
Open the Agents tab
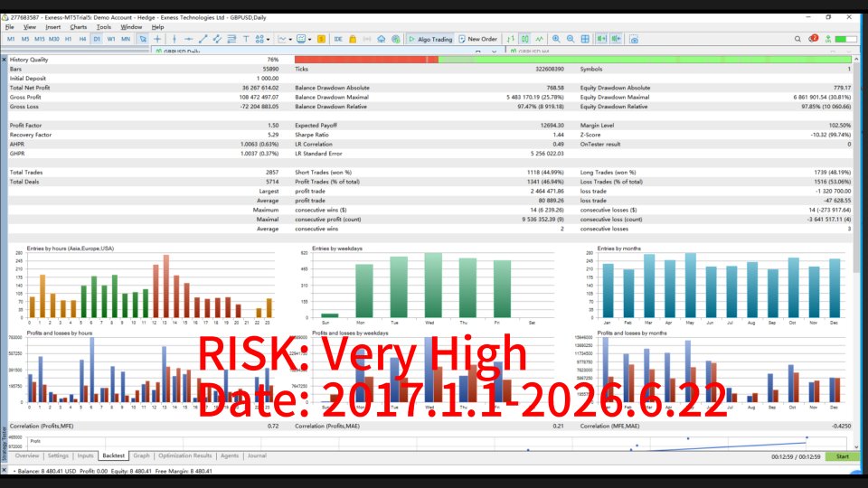point(229,455)
